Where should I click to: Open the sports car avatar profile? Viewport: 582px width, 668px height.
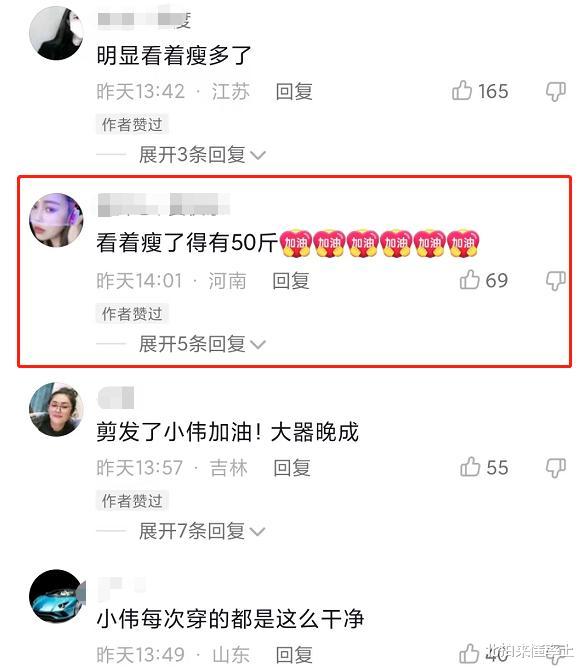(56, 597)
